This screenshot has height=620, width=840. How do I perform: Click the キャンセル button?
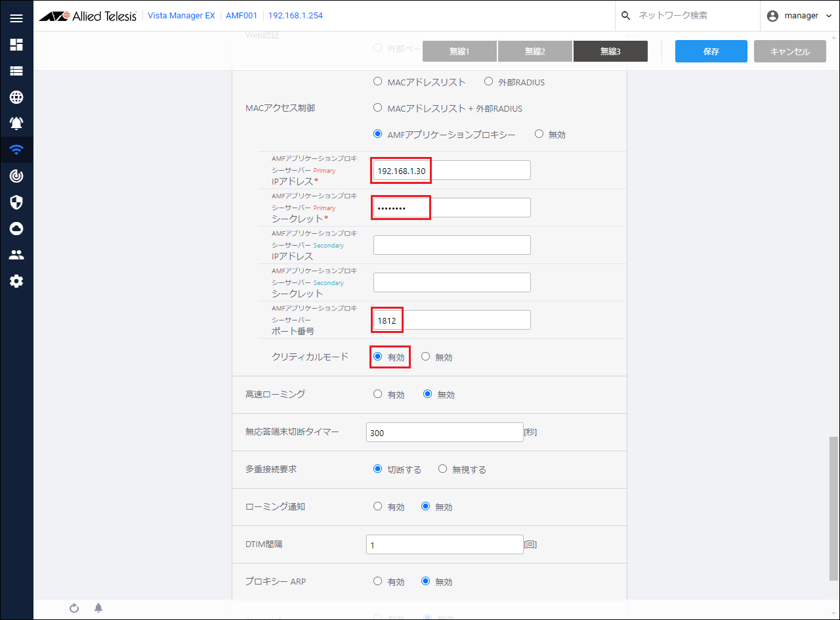point(789,51)
